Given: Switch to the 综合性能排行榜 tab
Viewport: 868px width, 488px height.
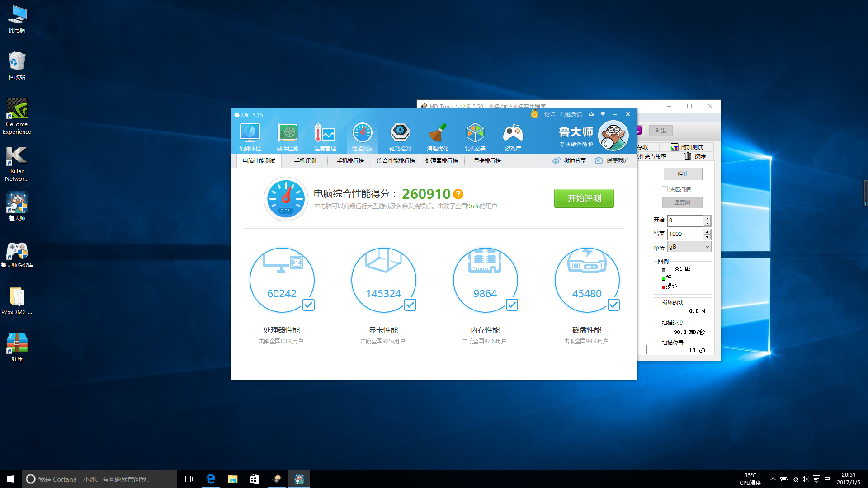Looking at the screenshot, I should [396, 161].
